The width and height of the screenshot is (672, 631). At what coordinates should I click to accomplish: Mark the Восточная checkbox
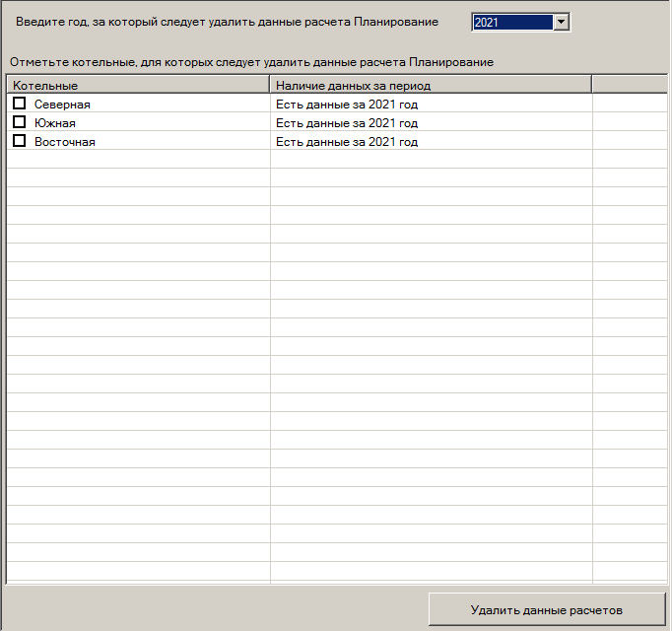[x=19, y=141]
